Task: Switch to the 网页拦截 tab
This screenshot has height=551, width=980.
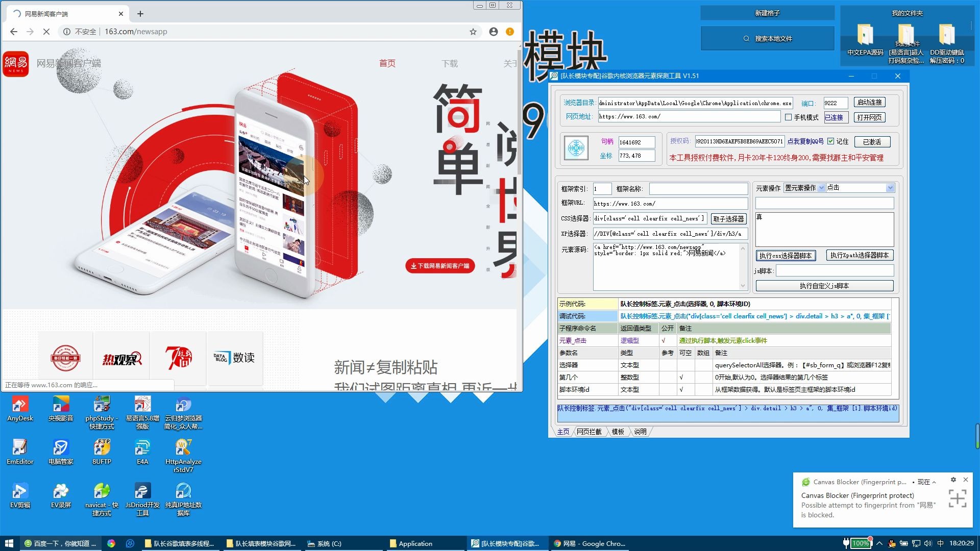Action: (589, 432)
